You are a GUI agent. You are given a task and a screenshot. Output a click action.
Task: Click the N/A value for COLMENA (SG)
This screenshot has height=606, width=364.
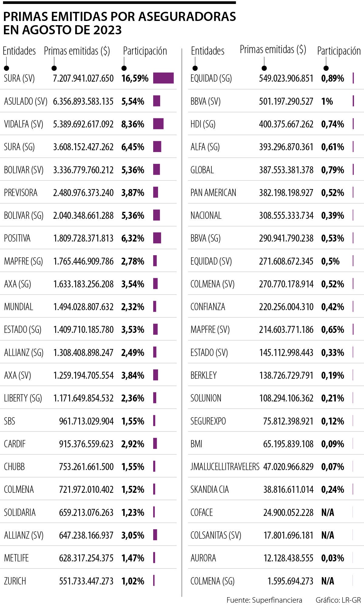[328, 581]
